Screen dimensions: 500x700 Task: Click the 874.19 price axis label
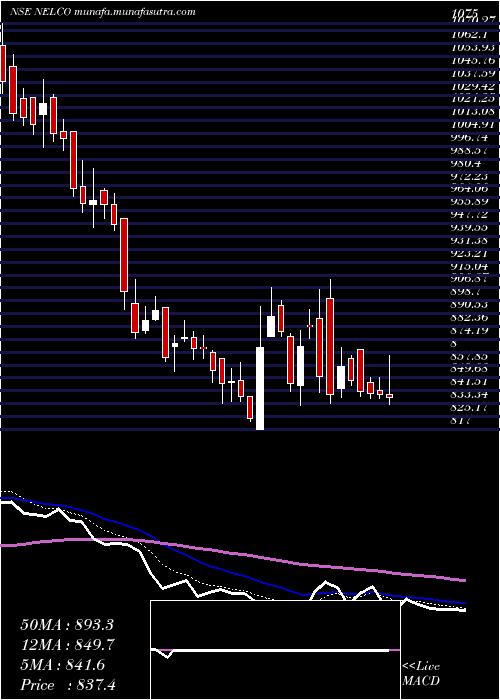coord(470,331)
